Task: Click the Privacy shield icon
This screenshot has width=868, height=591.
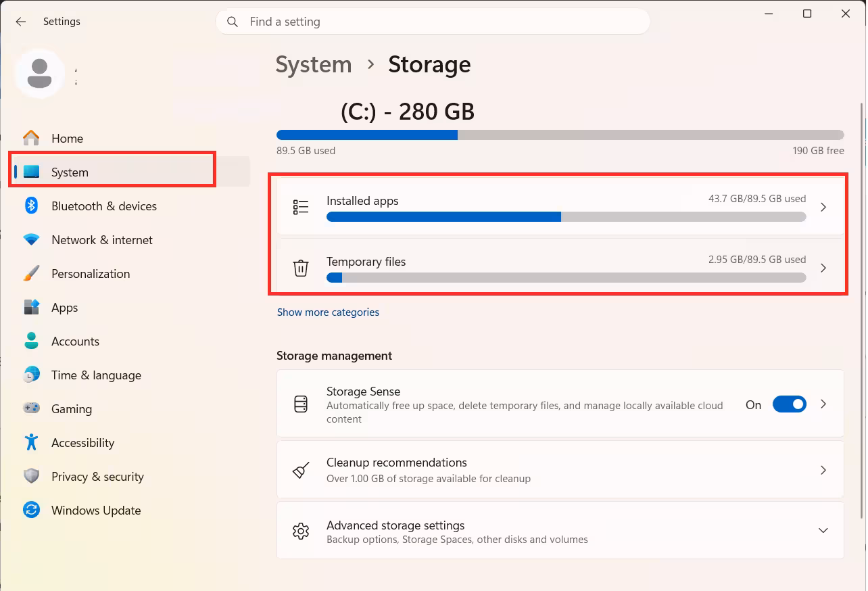Action: (x=31, y=476)
